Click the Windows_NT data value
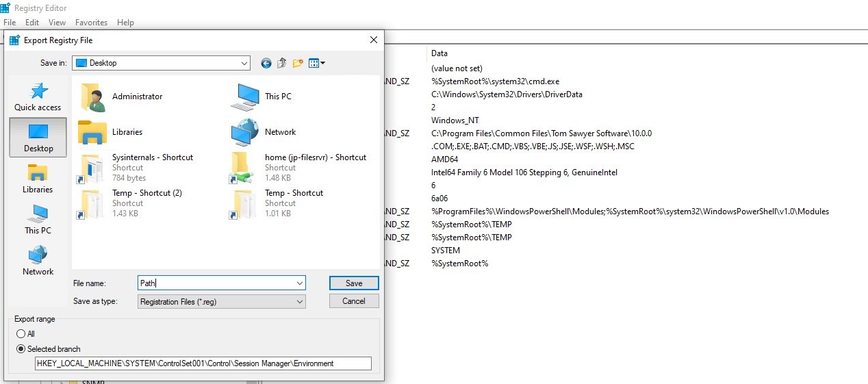 pos(455,120)
